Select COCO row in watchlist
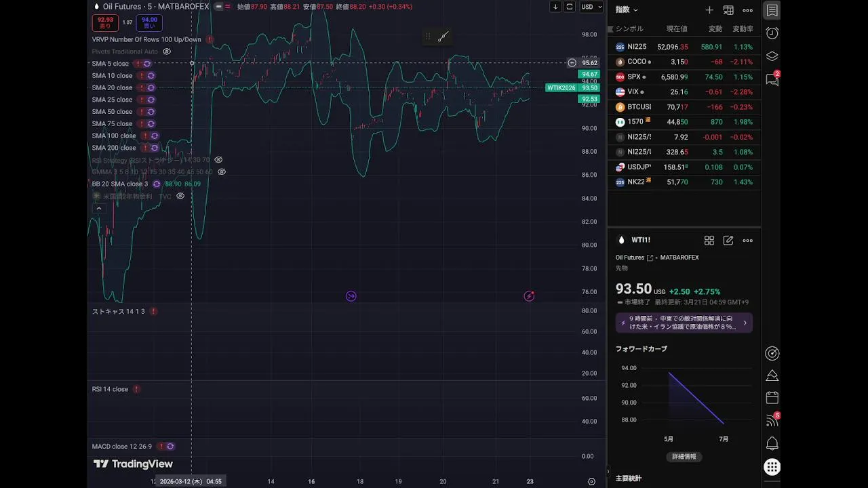 click(x=684, y=62)
